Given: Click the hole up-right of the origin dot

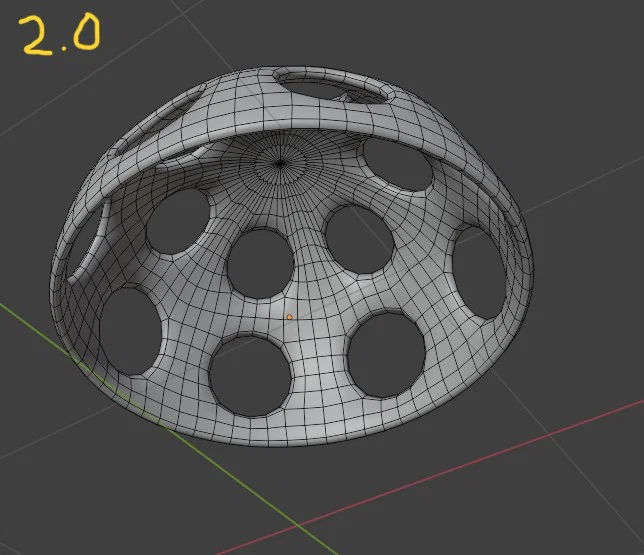Looking at the screenshot, I should 359,240.
